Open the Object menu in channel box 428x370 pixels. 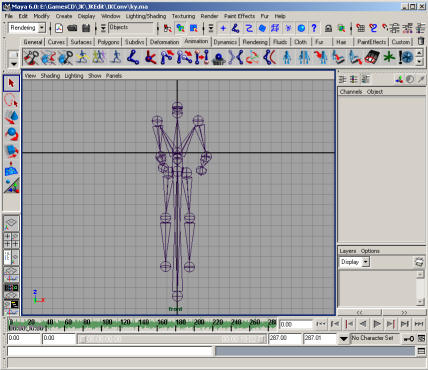(375, 92)
